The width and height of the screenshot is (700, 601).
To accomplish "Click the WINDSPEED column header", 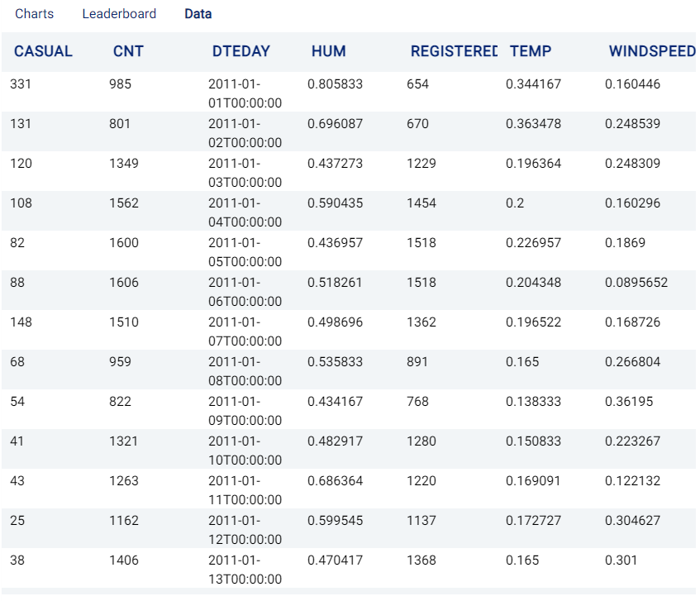I will click(x=652, y=51).
